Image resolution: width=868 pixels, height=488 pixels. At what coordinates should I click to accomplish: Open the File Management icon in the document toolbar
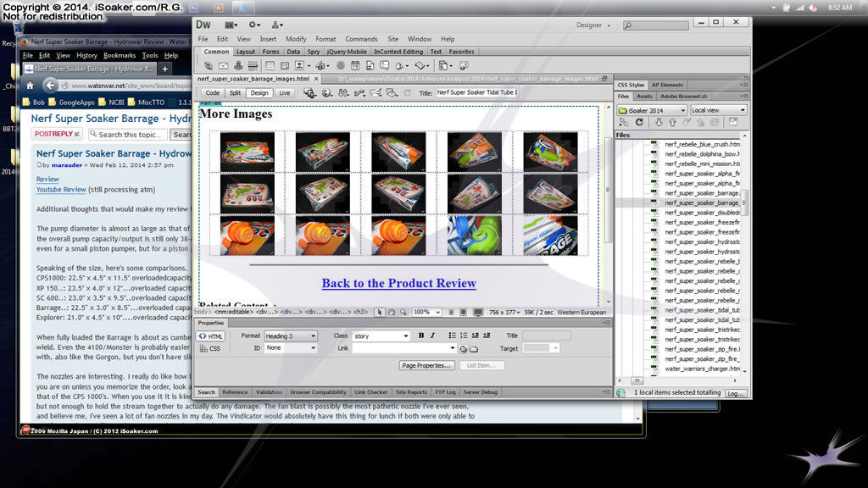click(343, 93)
